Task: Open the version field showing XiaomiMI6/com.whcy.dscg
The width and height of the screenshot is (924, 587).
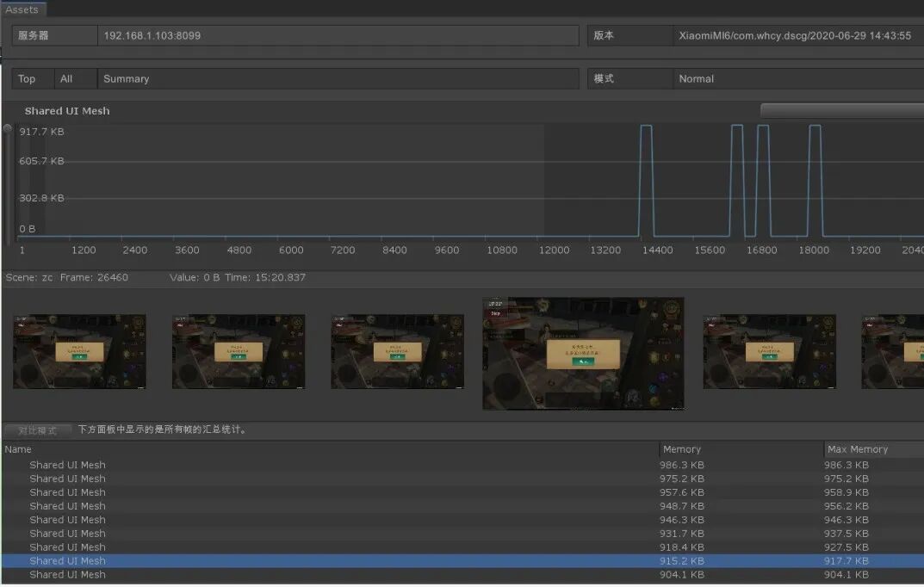Action: (x=798, y=35)
